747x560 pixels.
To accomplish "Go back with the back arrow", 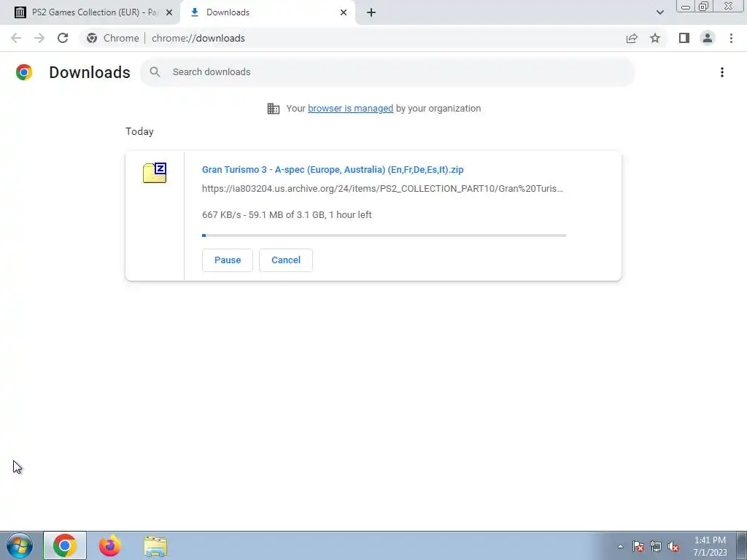I will [16, 38].
